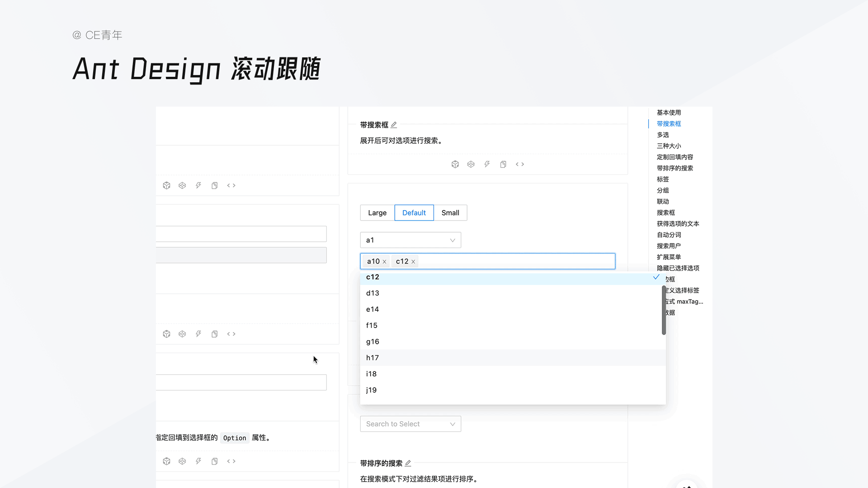
Task: Click edit pencil next to 带排序的搜索 title
Action: (x=408, y=463)
